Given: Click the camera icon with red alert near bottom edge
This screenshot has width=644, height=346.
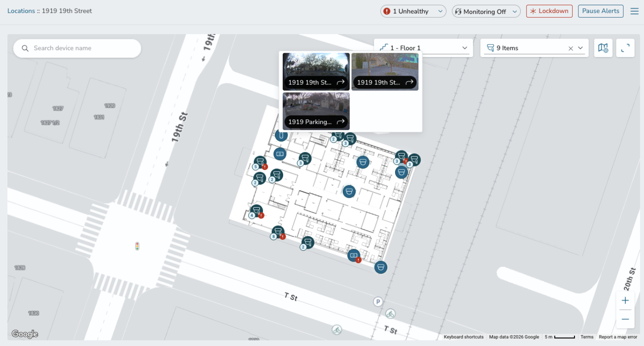Looking at the screenshot, I should 354,256.
